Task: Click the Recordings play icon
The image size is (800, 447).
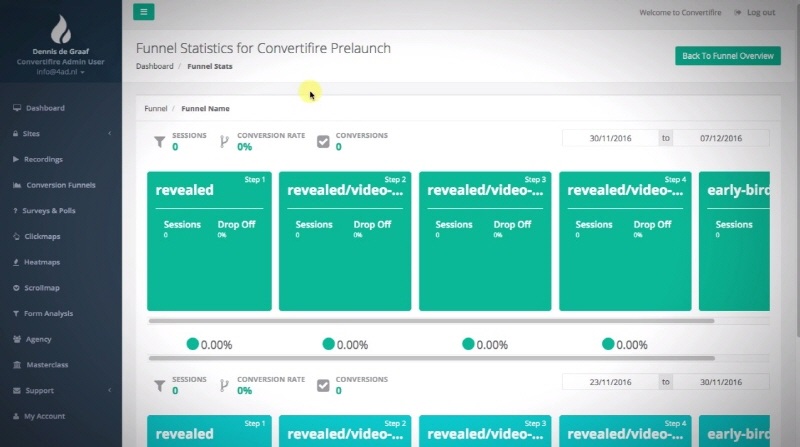Action: point(16,159)
